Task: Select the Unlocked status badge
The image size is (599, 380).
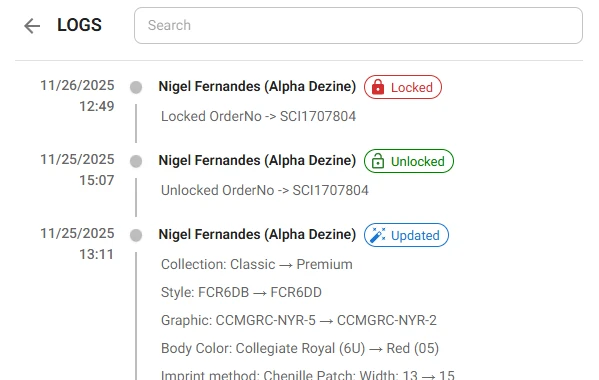Action: coord(409,161)
